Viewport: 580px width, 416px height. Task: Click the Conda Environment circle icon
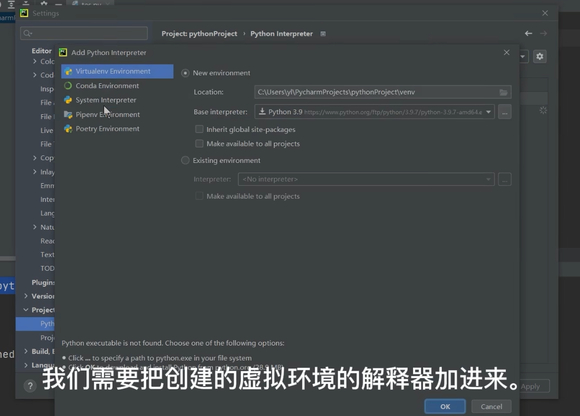pos(68,86)
